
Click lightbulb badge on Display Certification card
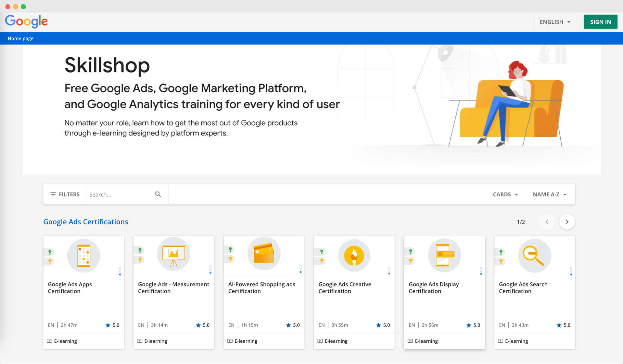(x=411, y=251)
